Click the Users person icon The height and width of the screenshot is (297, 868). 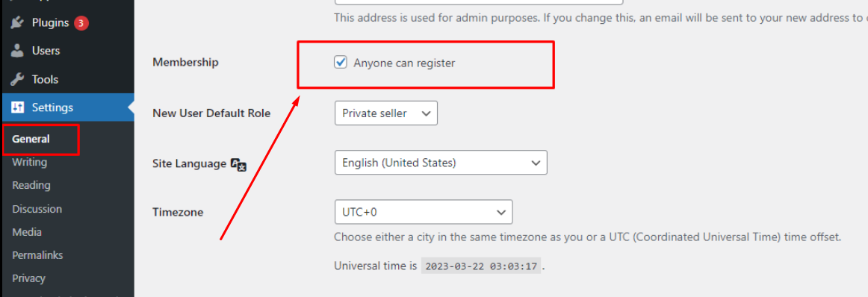point(18,50)
